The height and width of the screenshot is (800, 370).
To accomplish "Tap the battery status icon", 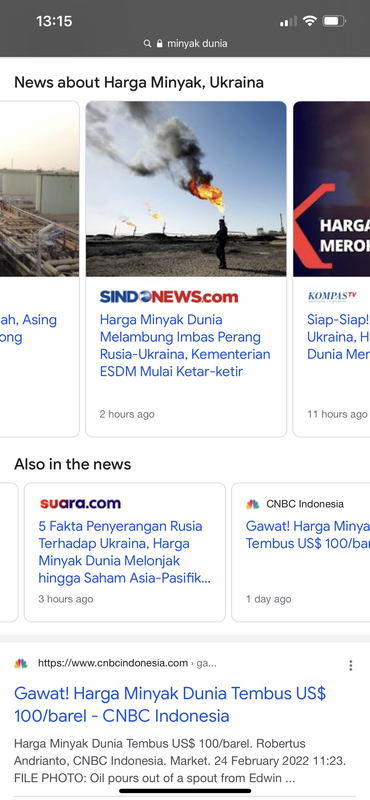I will [x=334, y=21].
